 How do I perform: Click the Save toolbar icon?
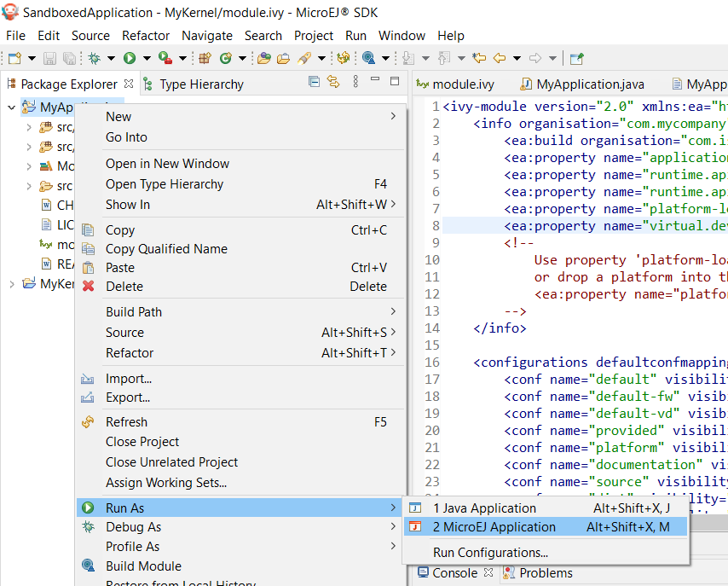coord(48,59)
